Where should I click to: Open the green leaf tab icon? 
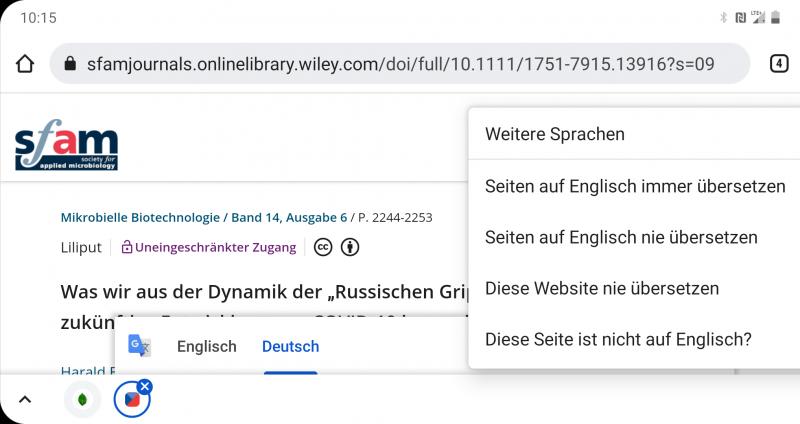click(x=82, y=400)
